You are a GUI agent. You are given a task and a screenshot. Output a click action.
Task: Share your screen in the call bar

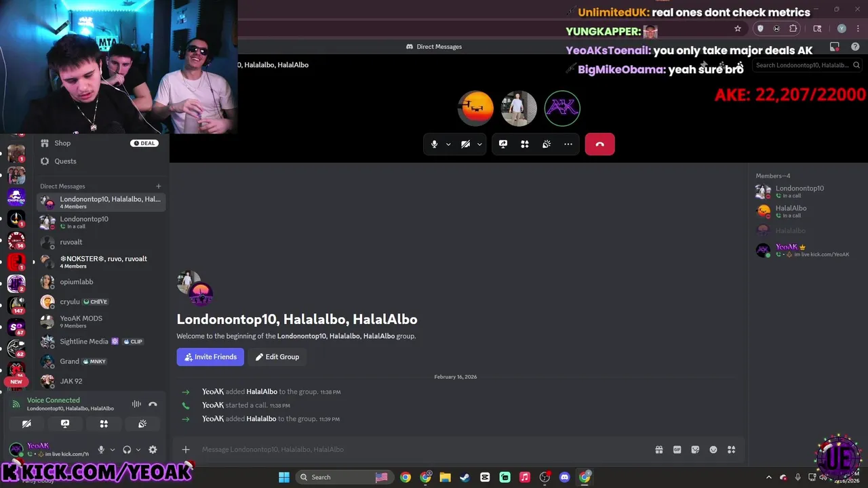[503, 144]
